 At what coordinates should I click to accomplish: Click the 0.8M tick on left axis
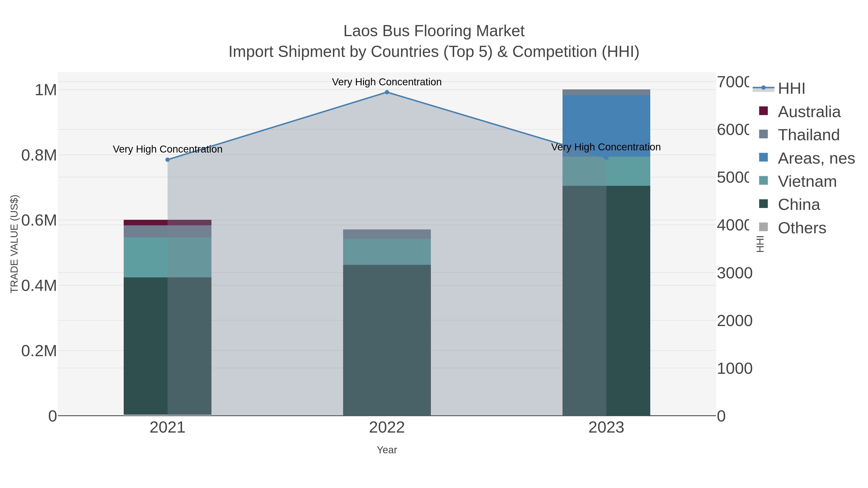[39, 155]
